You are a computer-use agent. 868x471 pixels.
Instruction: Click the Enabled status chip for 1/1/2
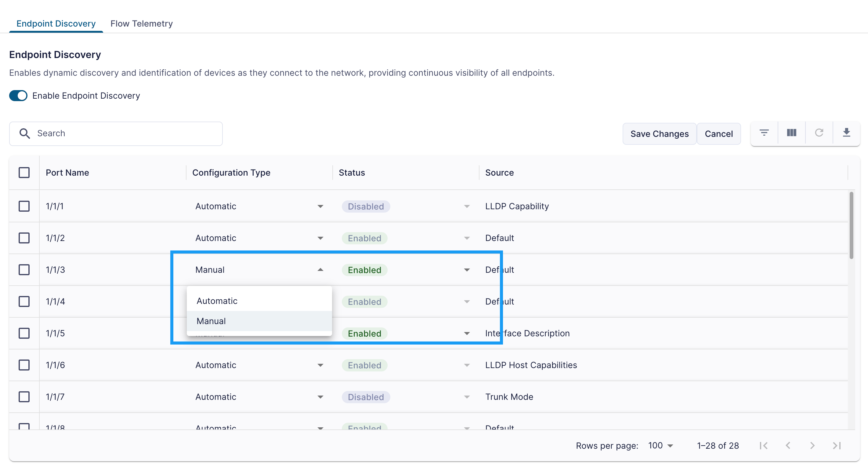click(365, 238)
